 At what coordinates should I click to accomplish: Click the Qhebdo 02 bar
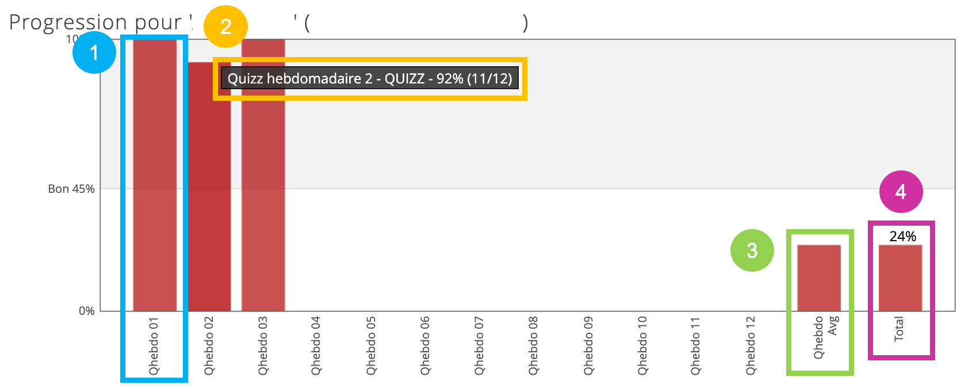pos(209,187)
